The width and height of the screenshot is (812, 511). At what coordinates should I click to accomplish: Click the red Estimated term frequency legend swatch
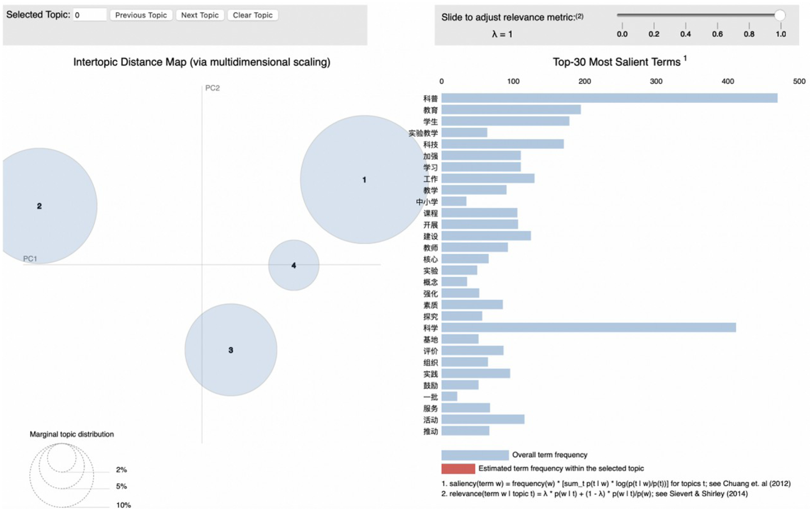pos(458,468)
